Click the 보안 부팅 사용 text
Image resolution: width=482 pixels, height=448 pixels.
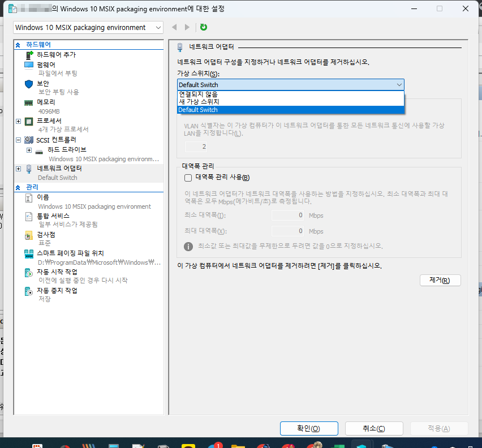click(x=59, y=92)
